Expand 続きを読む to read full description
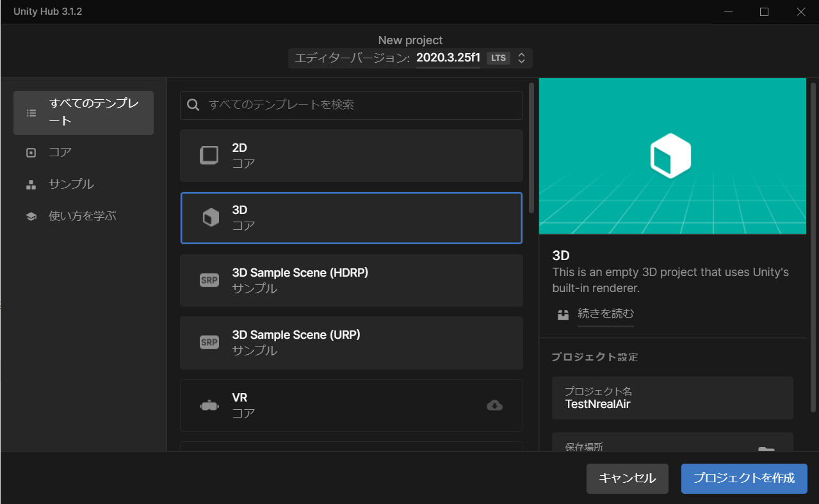819x504 pixels. coord(605,314)
